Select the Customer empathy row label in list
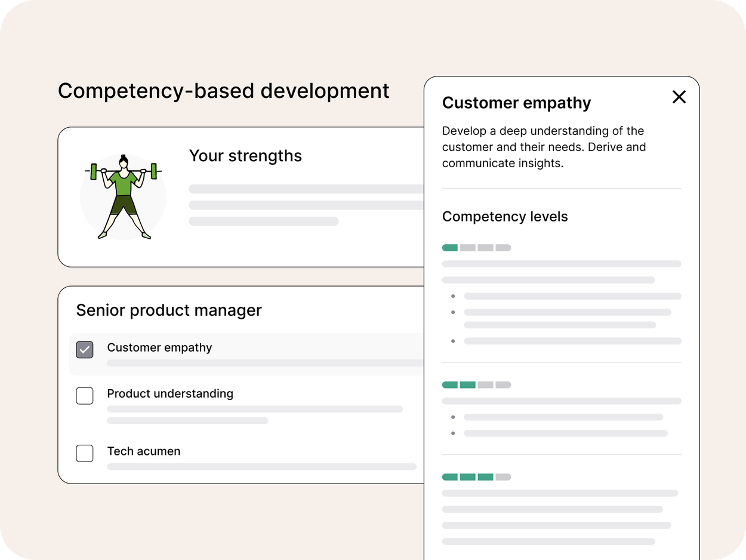This screenshot has width=746, height=560. (159, 347)
